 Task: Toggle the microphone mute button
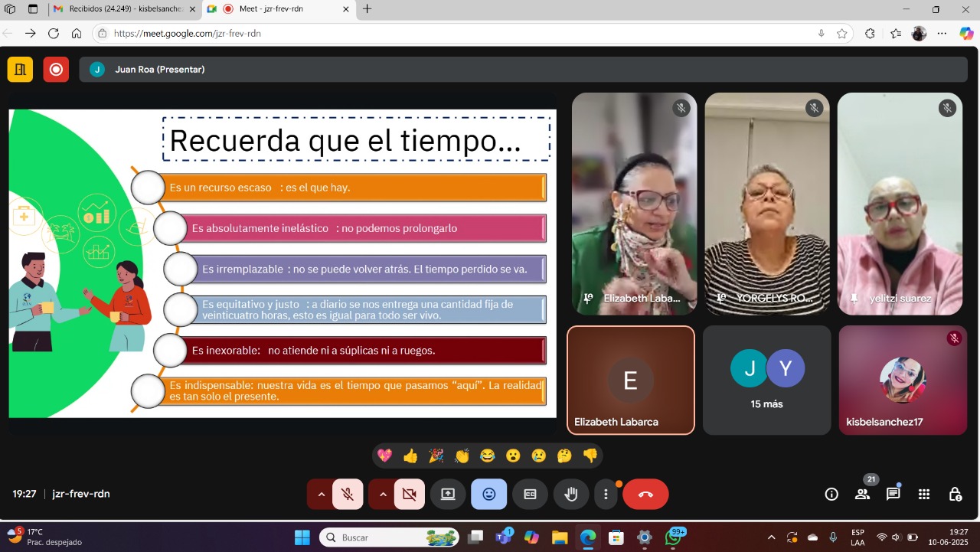coord(348,495)
